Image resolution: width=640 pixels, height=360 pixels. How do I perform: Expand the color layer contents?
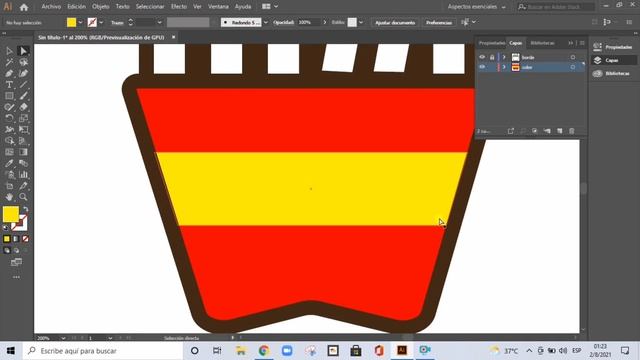point(504,67)
